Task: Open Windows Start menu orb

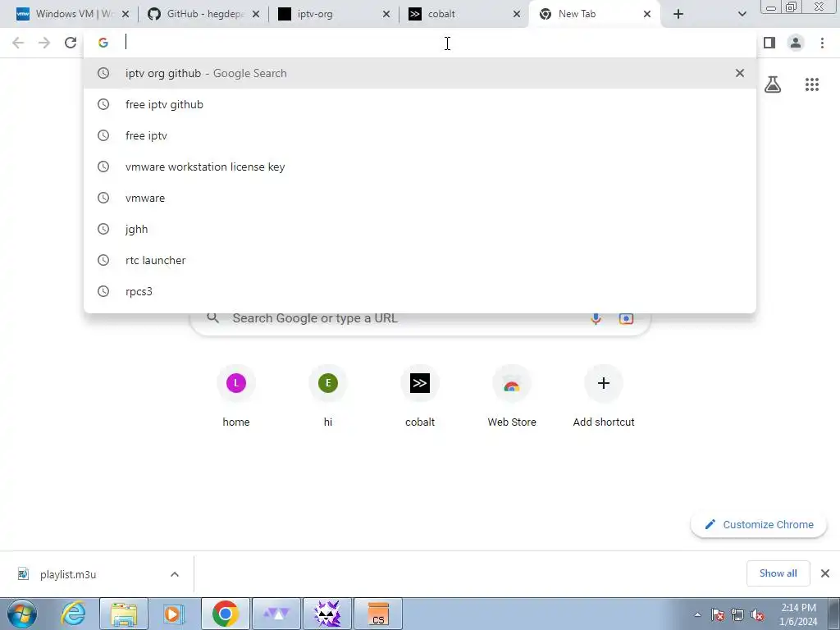Action: (22, 614)
